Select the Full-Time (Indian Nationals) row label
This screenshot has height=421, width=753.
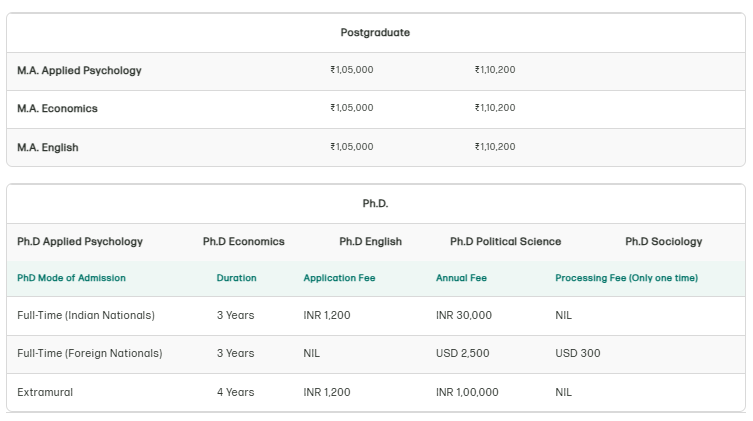click(x=86, y=315)
